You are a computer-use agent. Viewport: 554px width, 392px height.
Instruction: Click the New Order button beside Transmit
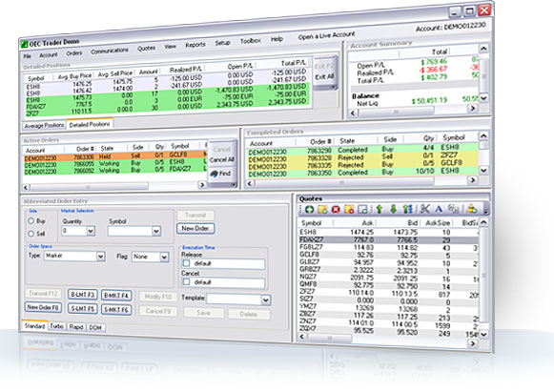[195, 228]
